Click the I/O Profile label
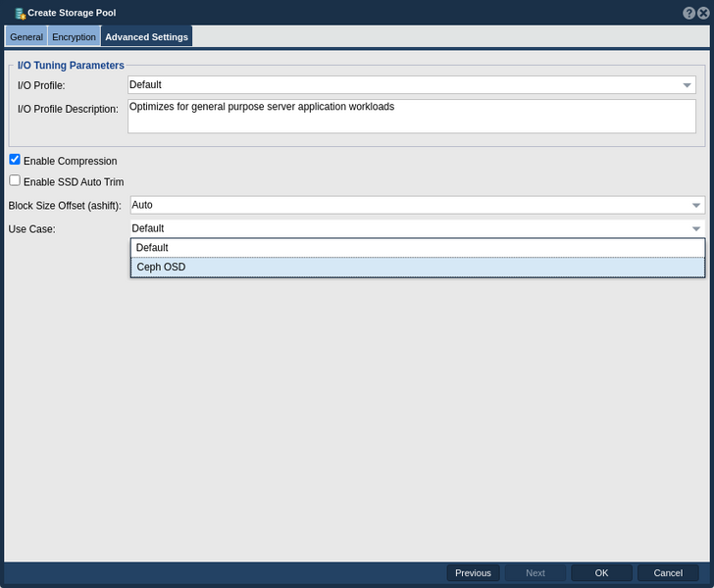714x588 pixels. [x=41, y=85]
